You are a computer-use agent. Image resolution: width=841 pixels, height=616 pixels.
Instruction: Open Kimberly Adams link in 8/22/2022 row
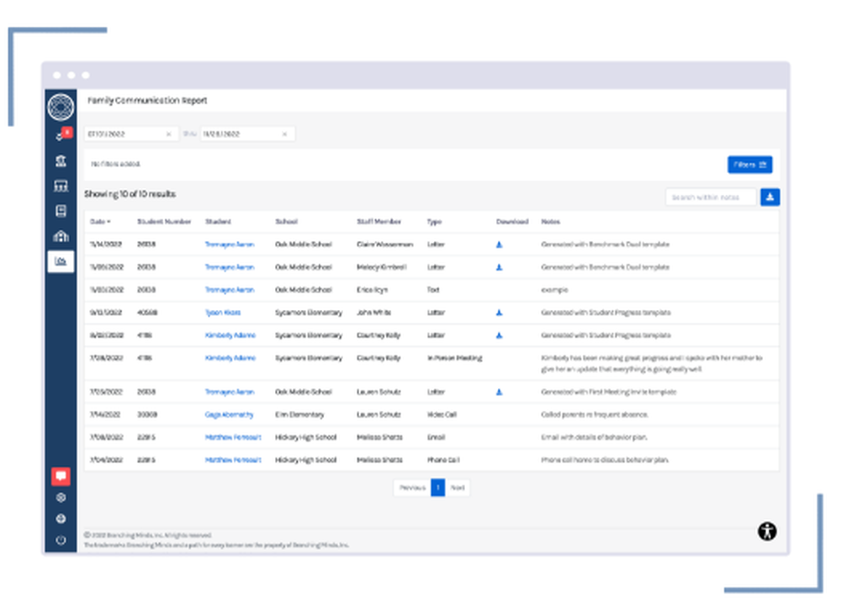click(x=230, y=335)
